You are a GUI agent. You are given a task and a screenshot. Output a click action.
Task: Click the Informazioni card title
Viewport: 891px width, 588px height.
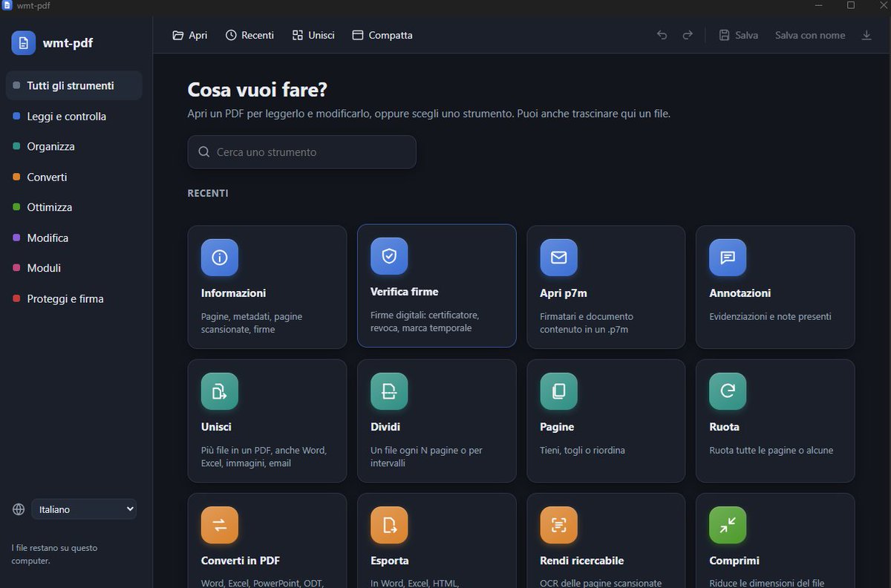coord(233,293)
